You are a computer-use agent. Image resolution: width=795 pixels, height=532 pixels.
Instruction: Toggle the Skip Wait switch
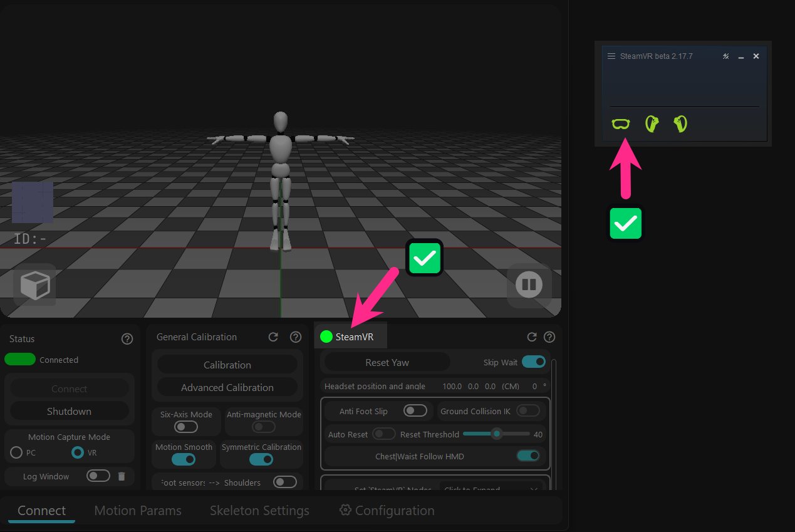534,362
